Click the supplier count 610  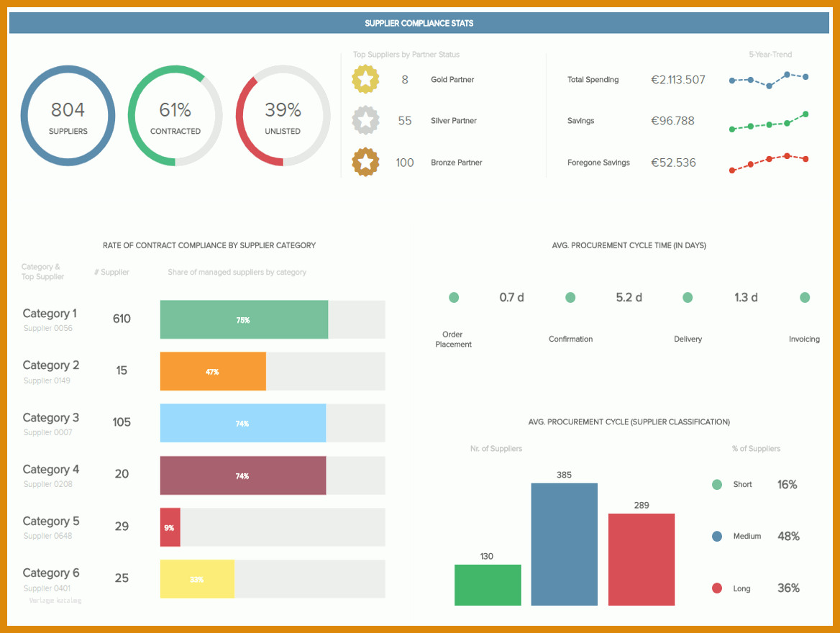(122, 319)
